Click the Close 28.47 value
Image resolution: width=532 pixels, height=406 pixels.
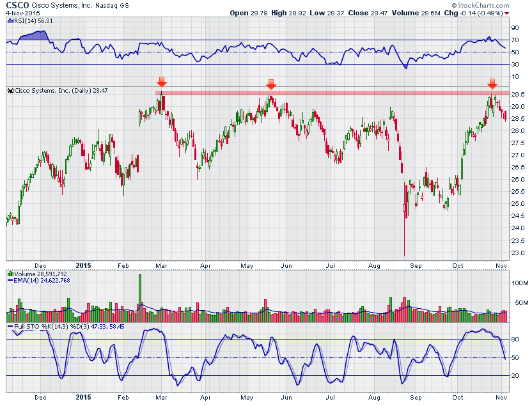pos(368,13)
